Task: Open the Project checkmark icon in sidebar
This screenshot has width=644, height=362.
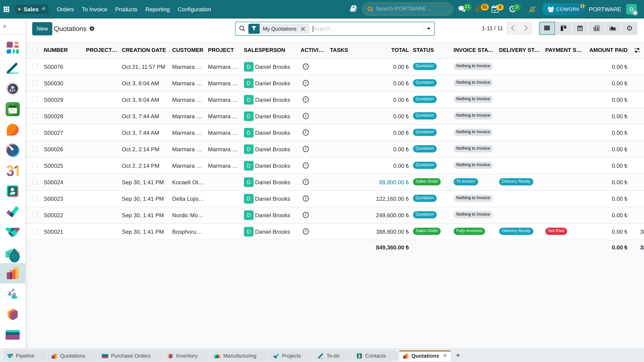Action: pyautogui.click(x=12, y=212)
